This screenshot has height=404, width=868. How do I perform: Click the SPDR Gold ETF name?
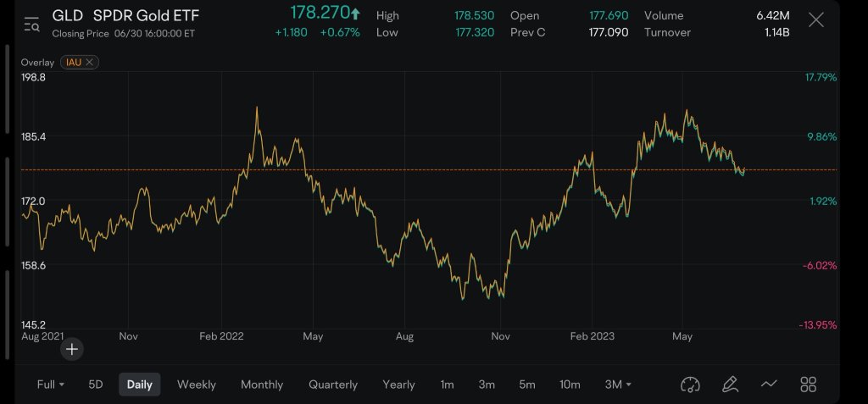[x=146, y=15]
